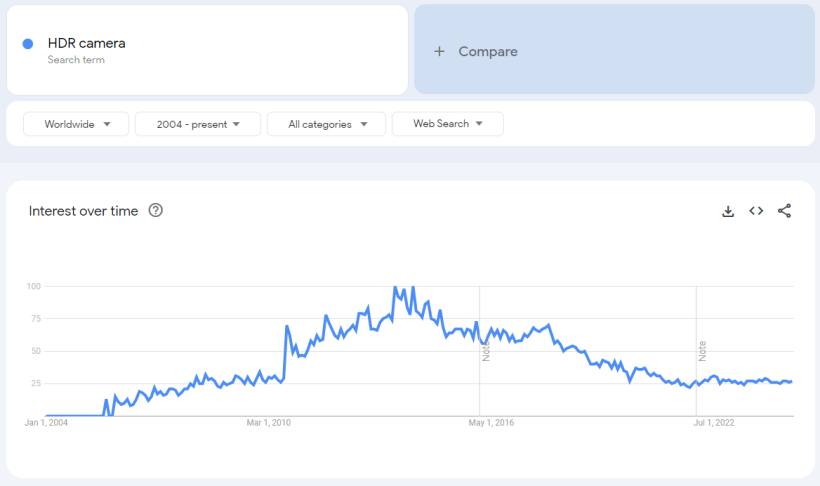Click the share chart icon
Viewport: 820px width, 486px height.
point(784,211)
